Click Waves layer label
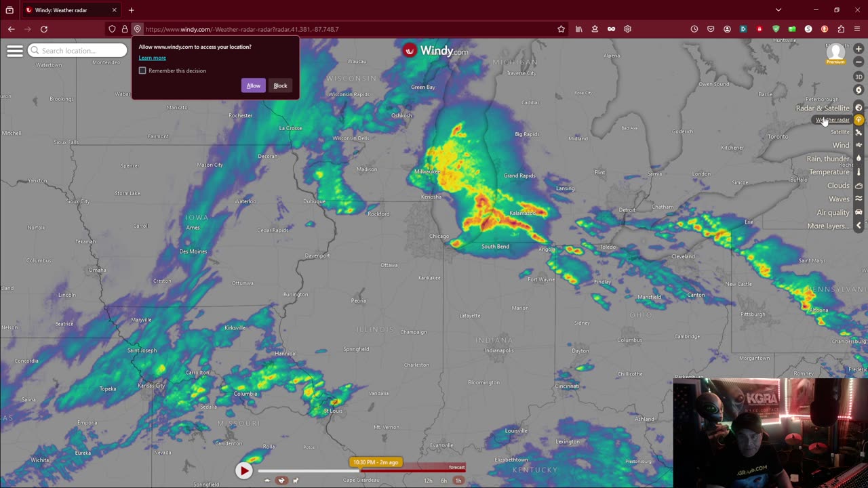 (839, 199)
